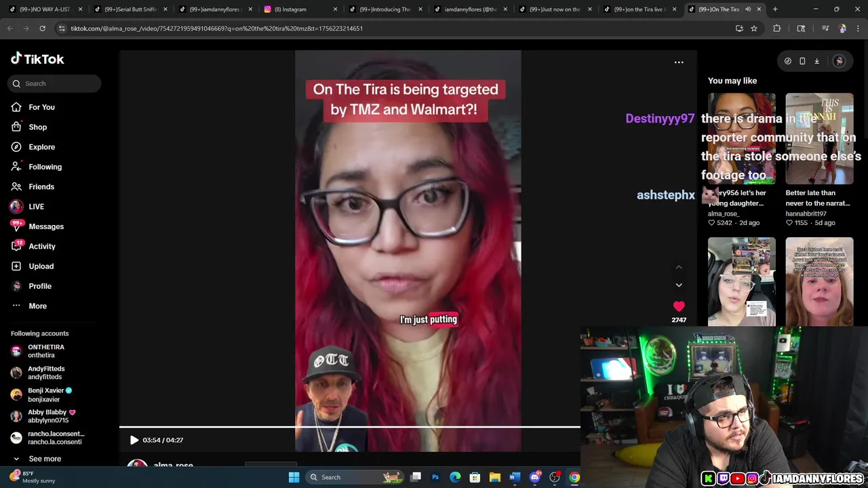The height and width of the screenshot is (488, 868).
Task: Open AndyFitteds following account
Action: [x=46, y=373]
